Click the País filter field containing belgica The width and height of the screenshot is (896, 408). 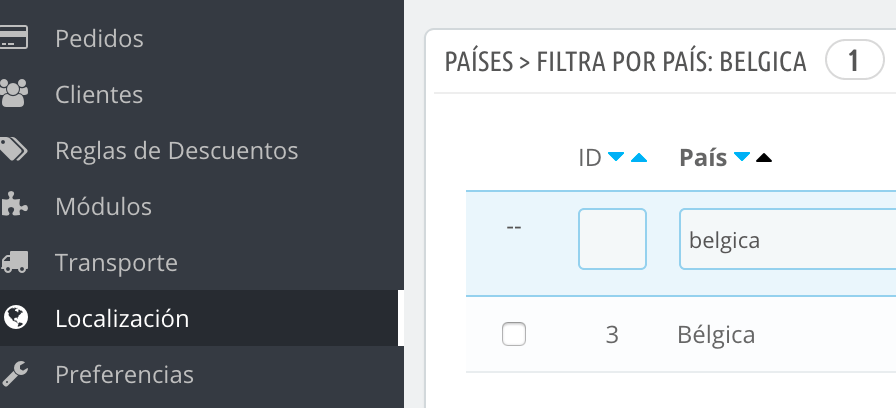pyautogui.click(x=787, y=239)
